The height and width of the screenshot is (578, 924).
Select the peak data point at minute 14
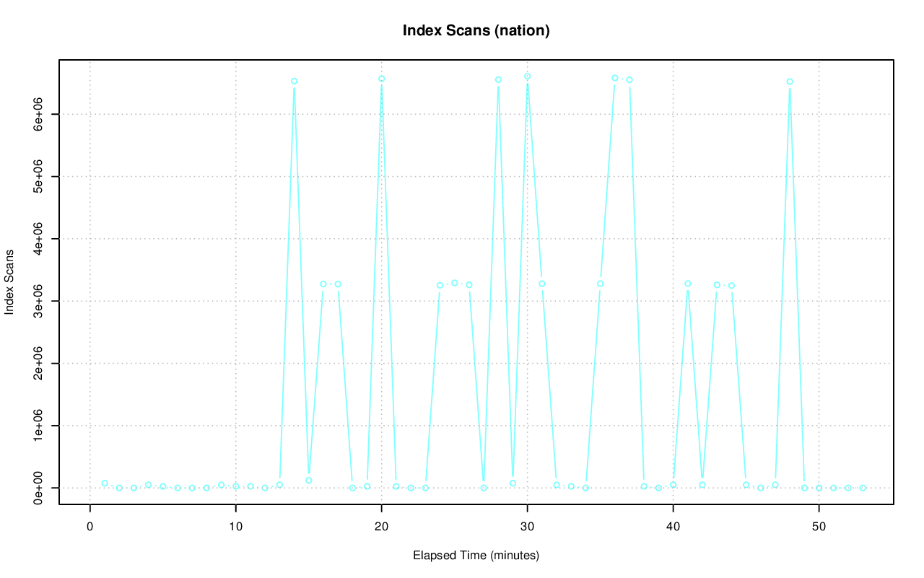click(x=295, y=82)
